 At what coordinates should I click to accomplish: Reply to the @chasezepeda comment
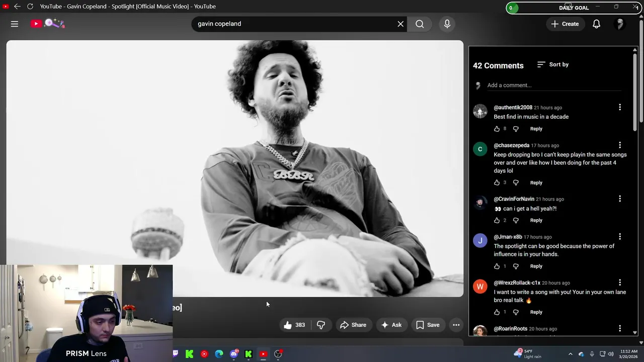[x=536, y=183]
